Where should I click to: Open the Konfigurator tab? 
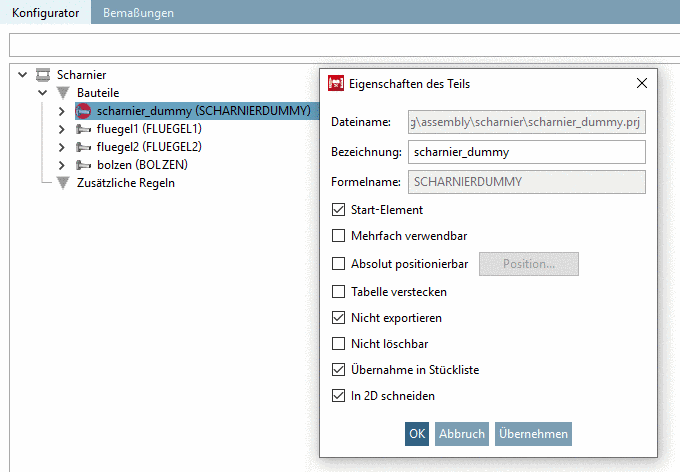46,13
